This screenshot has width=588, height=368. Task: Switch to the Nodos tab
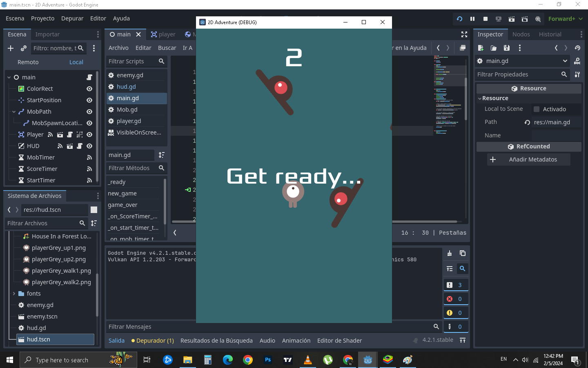521,34
